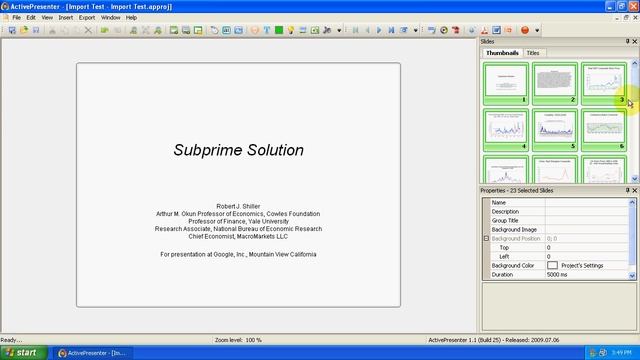640x360 pixels.
Task: Click the Play slide button in toolbar
Action: click(x=379, y=30)
